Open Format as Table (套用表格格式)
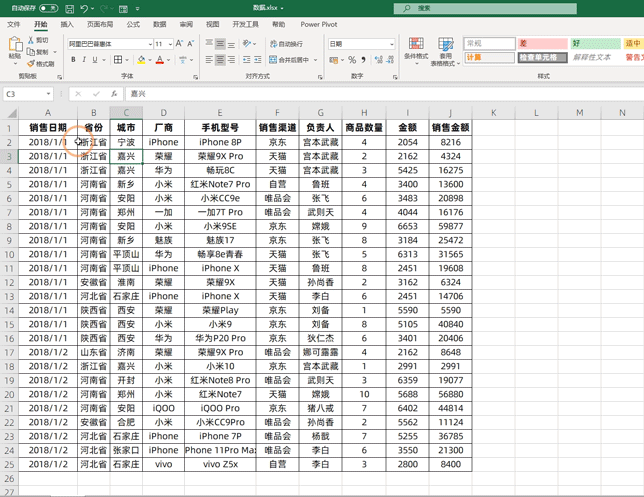Screen dimensions: 644x497 click(x=446, y=51)
